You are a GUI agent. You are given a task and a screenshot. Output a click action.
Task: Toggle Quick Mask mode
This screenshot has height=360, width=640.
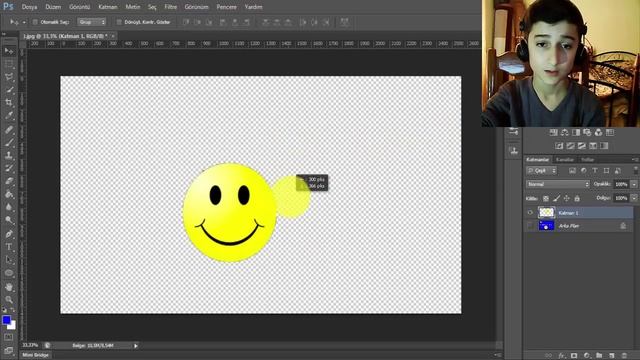click(x=9, y=337)
